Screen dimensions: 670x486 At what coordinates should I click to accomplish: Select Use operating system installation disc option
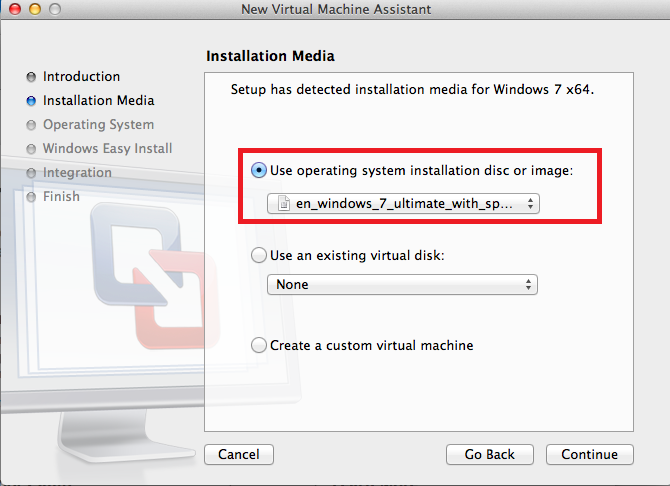[x=260, y=171]
